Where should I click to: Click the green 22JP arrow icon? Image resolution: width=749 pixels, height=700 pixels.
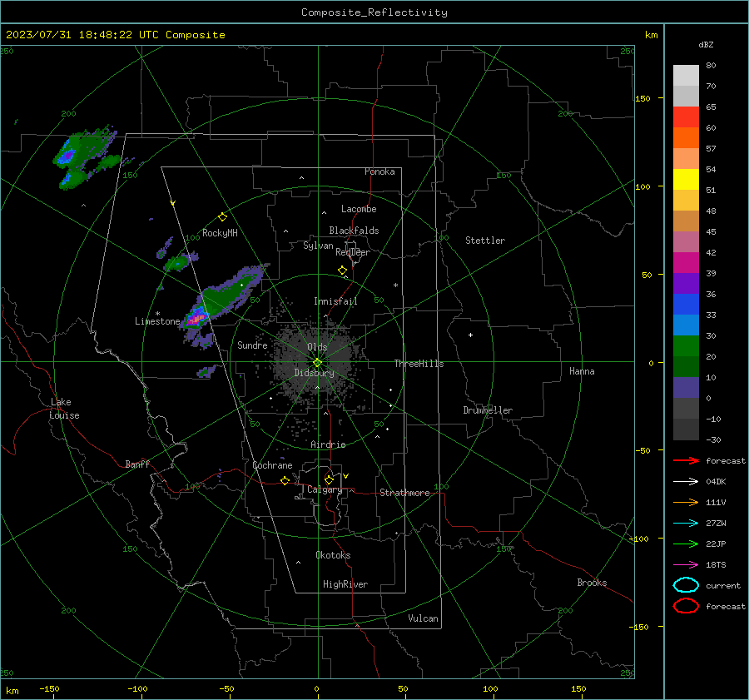click(x=686, y=544)
